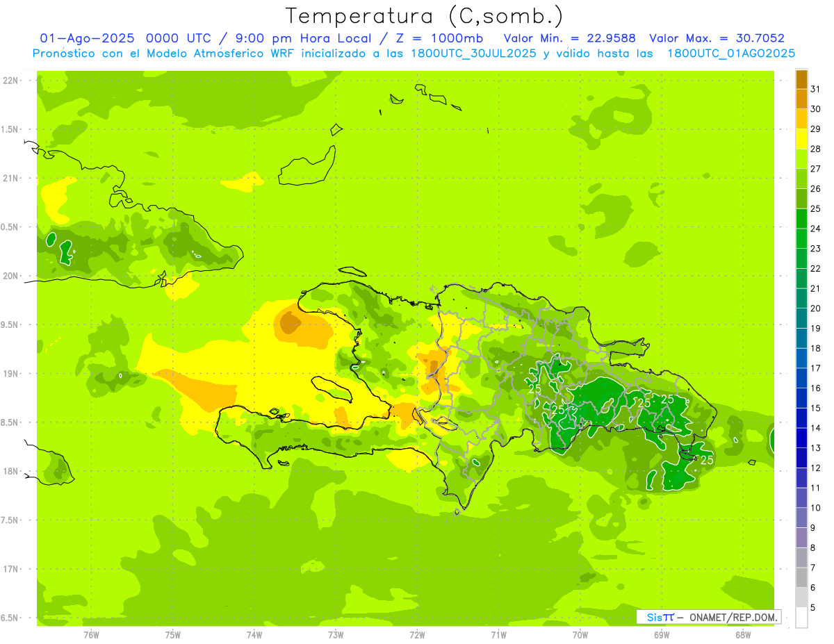Click the legend value "28"
This screenshot has height=644, width=834.
click(815, 149)
